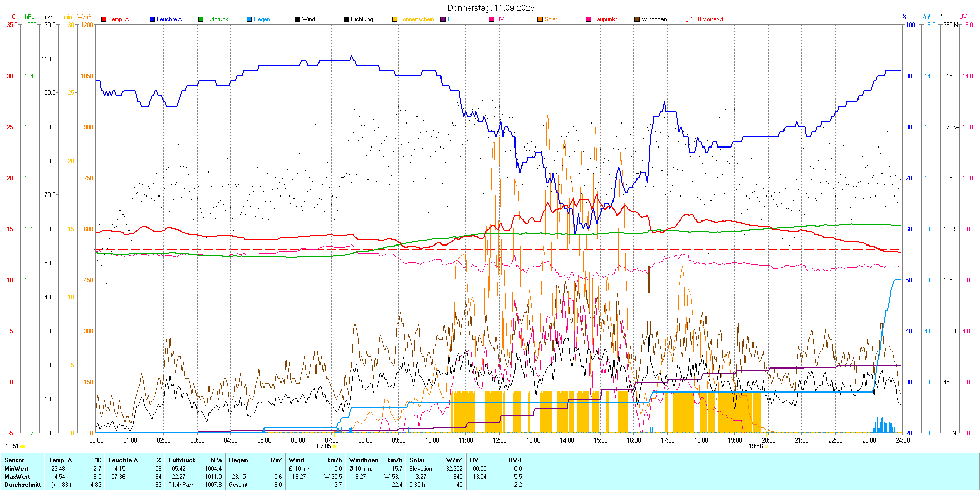Select the purple ET legend marker
The image size is (980, 490).
pos(443,19)
